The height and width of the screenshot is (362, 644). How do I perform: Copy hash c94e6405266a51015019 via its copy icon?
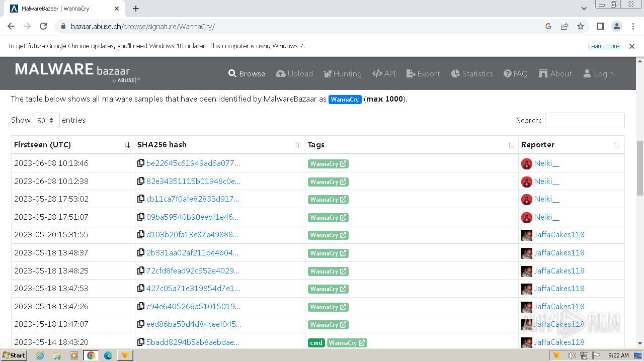pyautogui.click(x=141, y=306)
